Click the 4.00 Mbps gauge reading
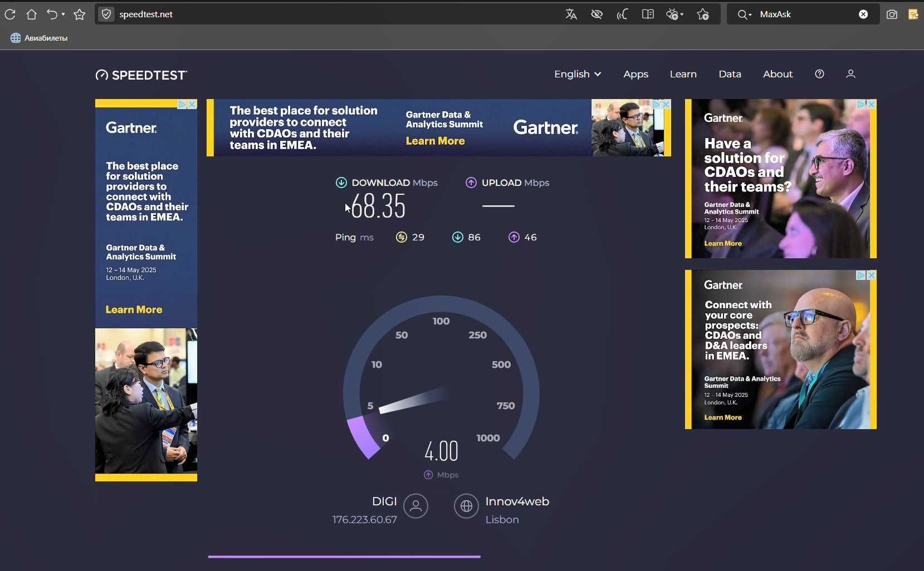The height and width of the screenshot is (571, 924). pyautogui.click(x=441, y=451)
